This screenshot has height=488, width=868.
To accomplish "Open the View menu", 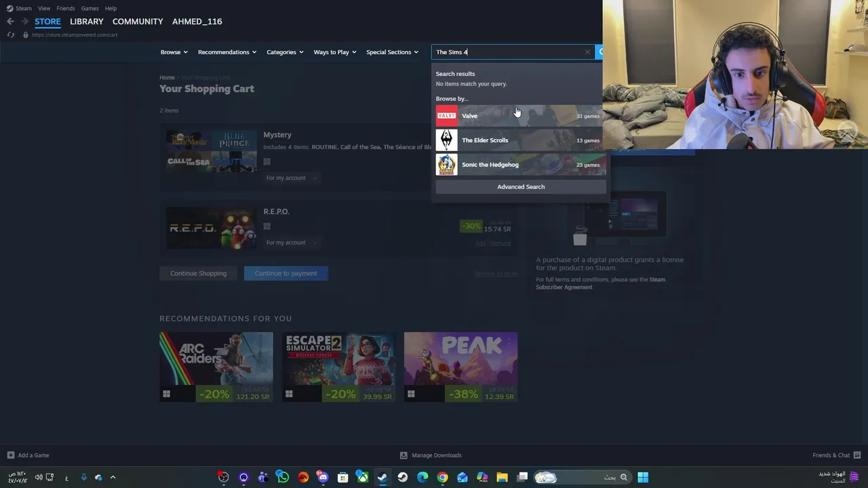I will coord(44,8).
